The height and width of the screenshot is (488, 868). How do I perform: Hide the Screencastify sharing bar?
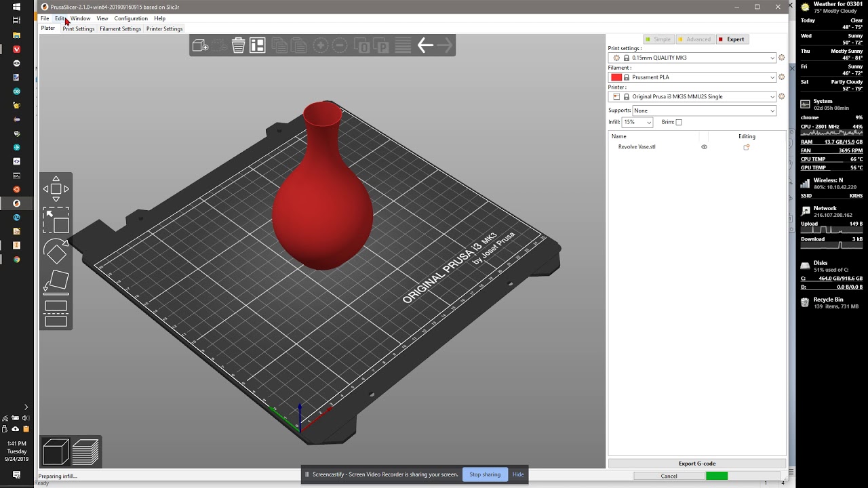click(518, 474)
